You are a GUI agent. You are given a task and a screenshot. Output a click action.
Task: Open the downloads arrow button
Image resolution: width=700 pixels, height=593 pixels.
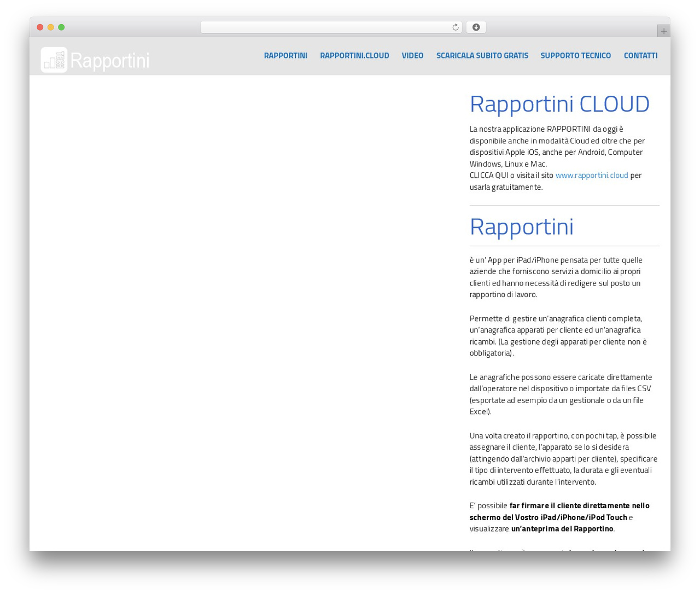pos(476,27)
